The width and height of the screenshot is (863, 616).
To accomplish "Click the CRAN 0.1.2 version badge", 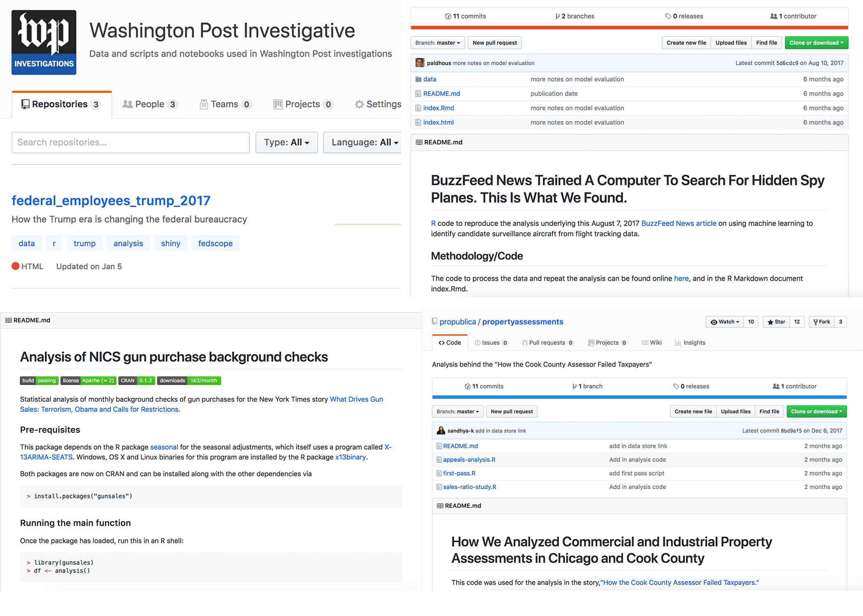I will [x=136, y=381].
